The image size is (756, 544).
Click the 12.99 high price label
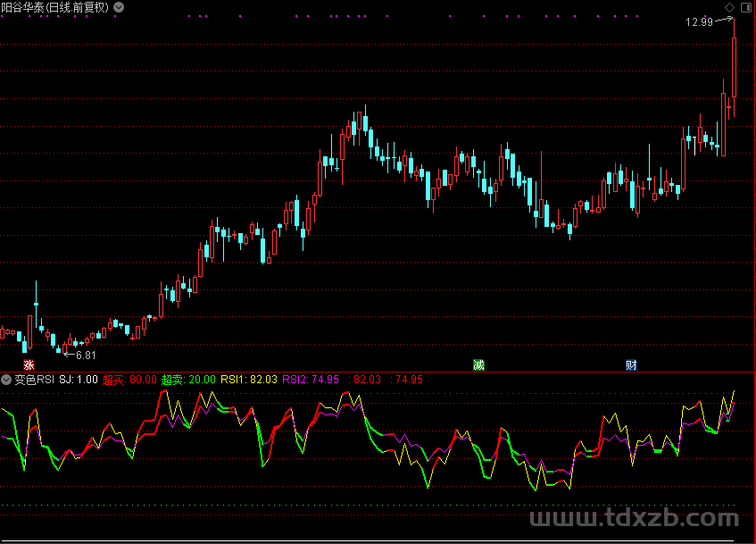pos(699,21)
